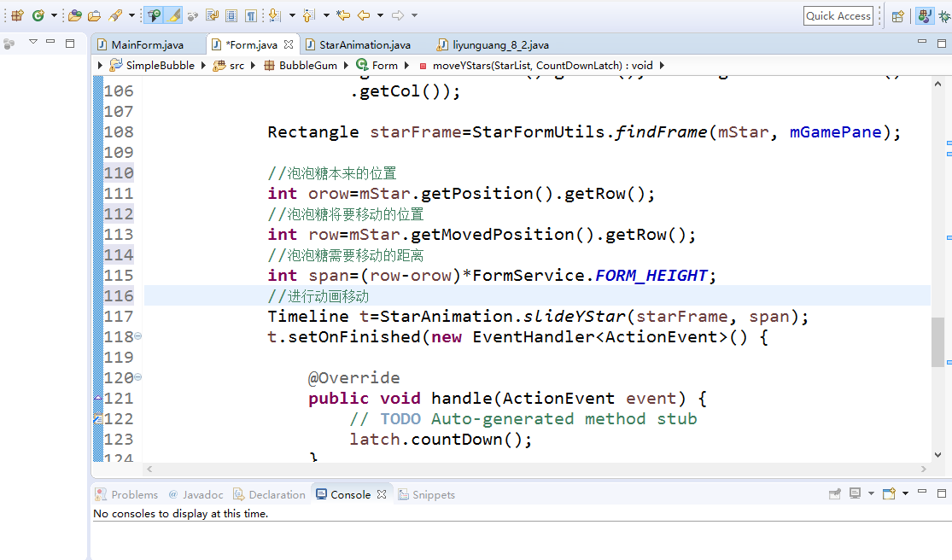Toggle Word Wrap toolbar icon
Viewport: 952px width, 560px height.
pyautogui.click(x=212, y=15)
